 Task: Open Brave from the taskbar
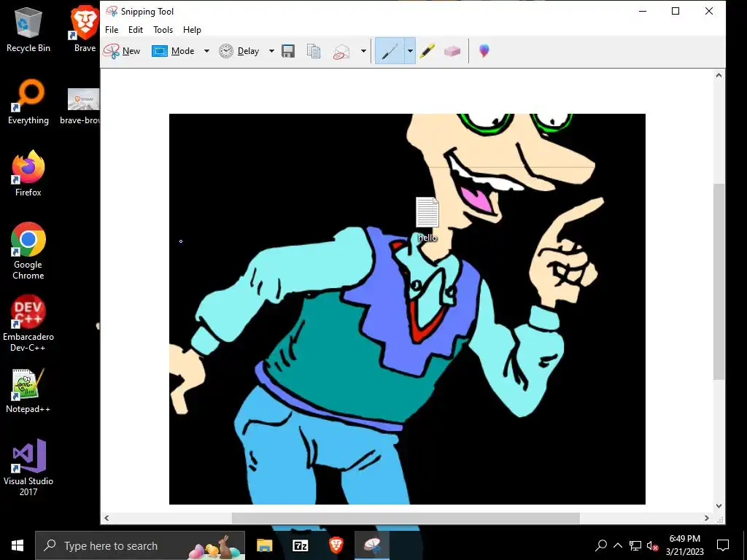[x=336, y=545]
